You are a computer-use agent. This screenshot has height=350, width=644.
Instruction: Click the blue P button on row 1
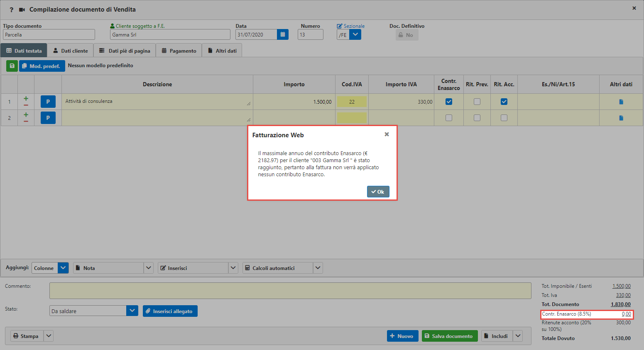48,102
